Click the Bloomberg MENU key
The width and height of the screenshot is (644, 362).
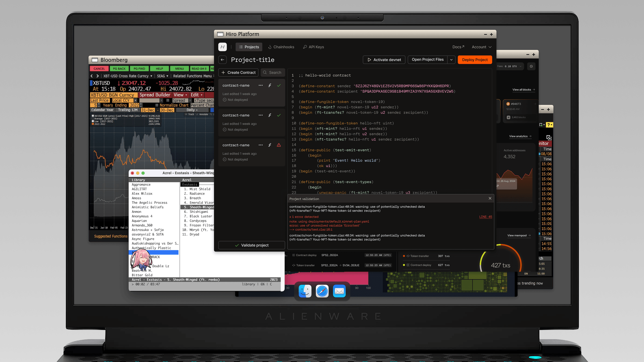coord(180,69)
